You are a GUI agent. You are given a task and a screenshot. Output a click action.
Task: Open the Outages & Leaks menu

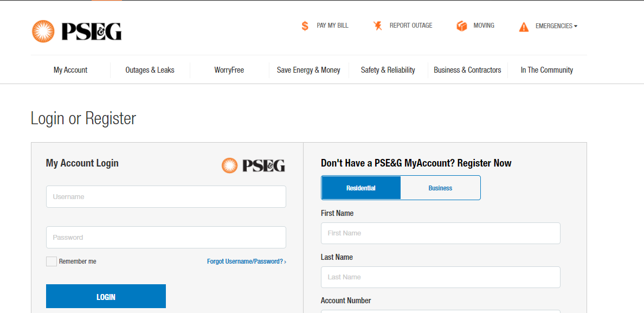click(x=150, y=69)
